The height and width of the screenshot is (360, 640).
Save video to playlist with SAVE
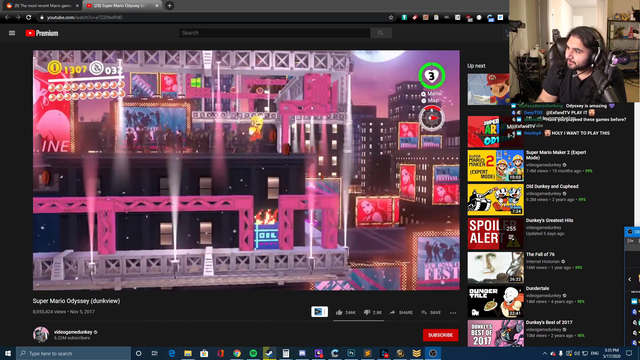(x=431, y=313)
